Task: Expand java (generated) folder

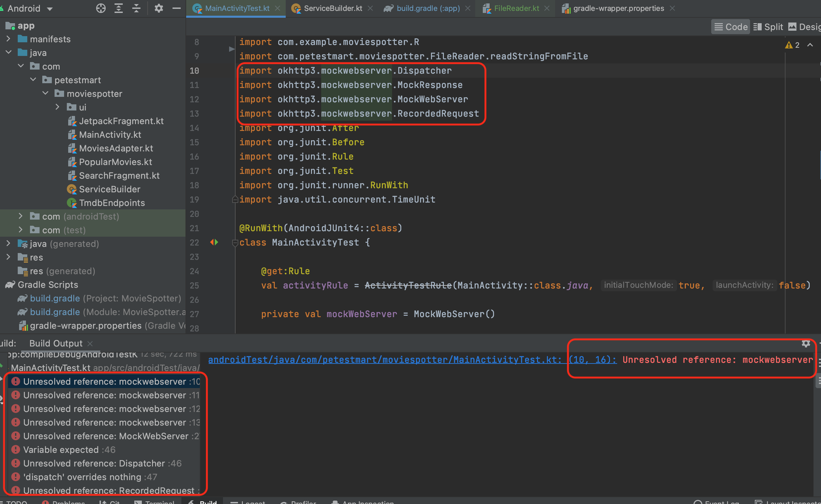Action: (9, 243)
